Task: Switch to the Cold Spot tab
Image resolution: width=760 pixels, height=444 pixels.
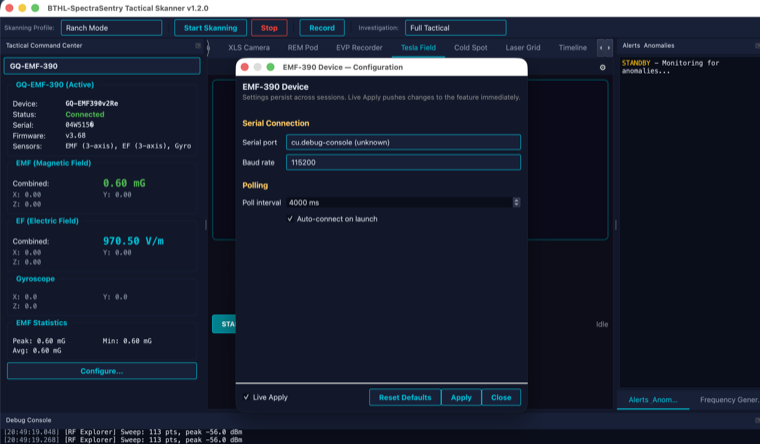Action: tap(471, 48)
